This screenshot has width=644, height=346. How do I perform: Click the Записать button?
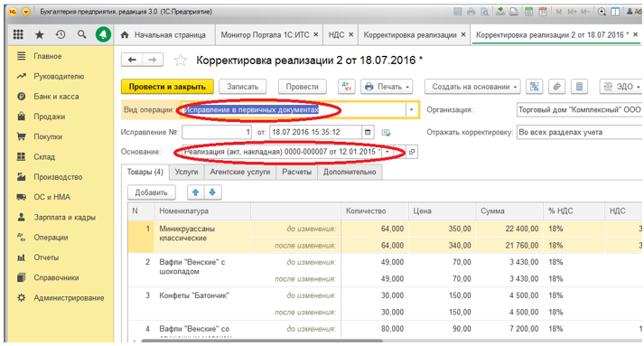tap(243, 87)
